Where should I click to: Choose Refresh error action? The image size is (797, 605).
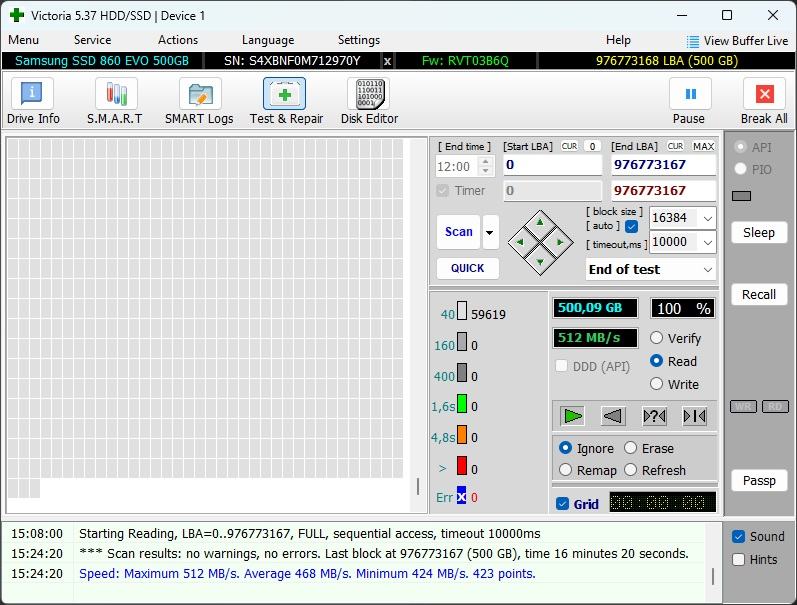pyautogui.click(x=630, y=470)
